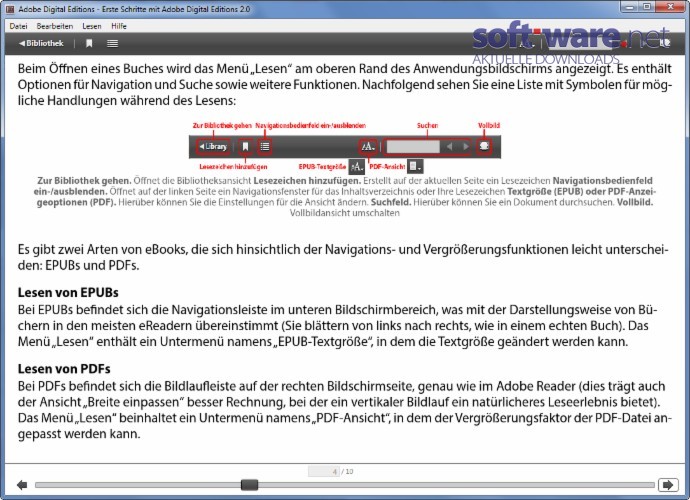
Task: Go back to the Bibliothek view
Action: pyautogui.click(x=41, y=43)
